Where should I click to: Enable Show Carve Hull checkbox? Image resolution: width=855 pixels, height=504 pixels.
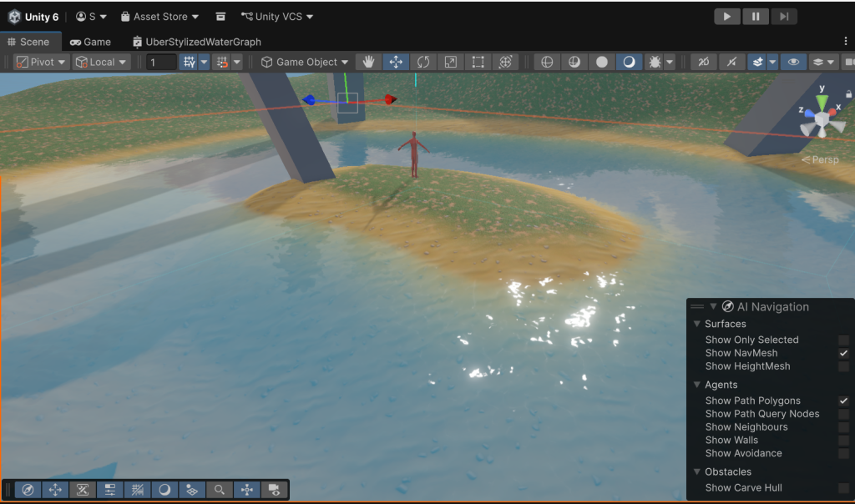pos(843,488)
